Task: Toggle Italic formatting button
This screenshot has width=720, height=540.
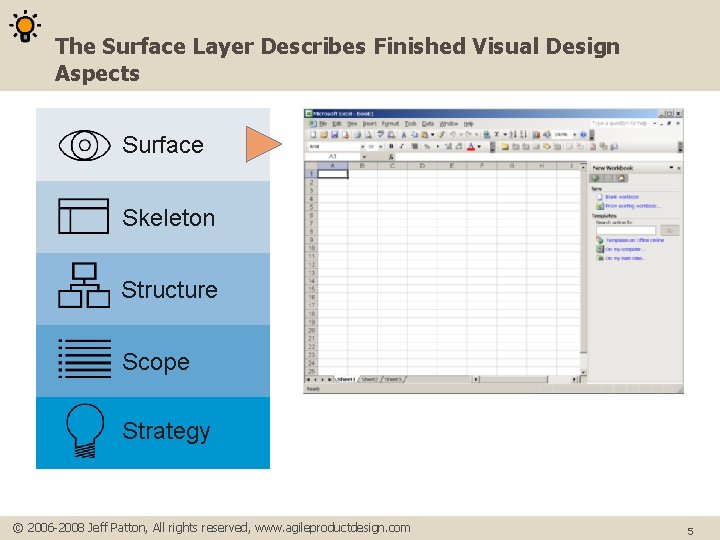Action: point(401,146)
